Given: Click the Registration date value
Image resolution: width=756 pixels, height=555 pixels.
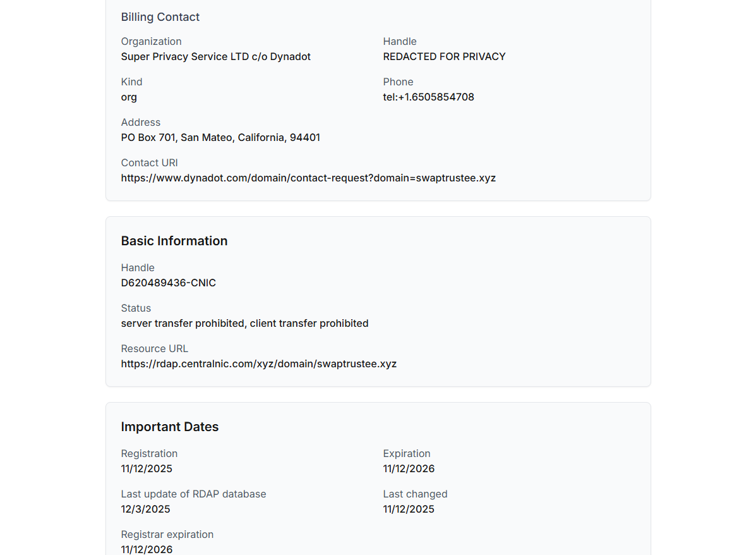Looking at the screenshot, I should pos(147,469).
